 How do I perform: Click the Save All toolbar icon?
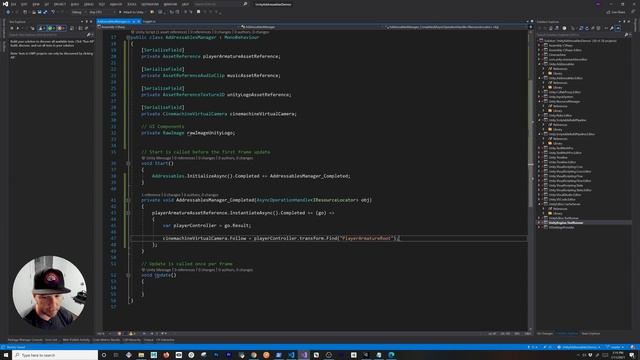click(x=45, y=12)
